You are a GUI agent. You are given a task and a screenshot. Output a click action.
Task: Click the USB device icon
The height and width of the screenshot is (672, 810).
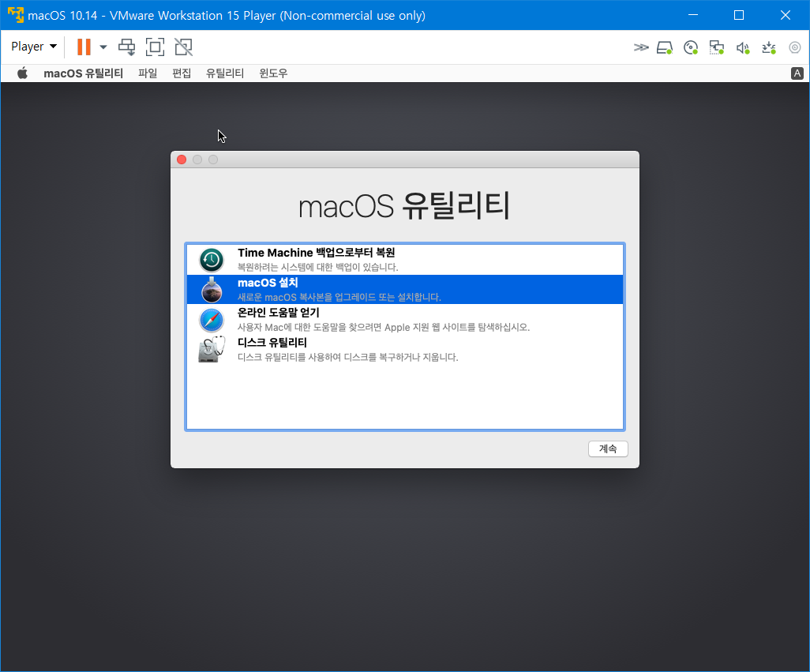(769, 48)
